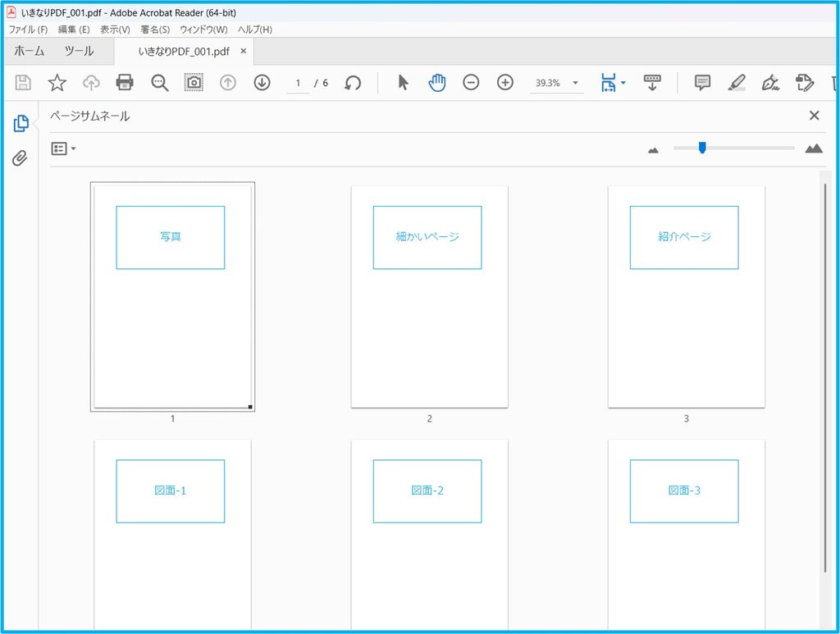Click the fit page width icon

(609, 83)
